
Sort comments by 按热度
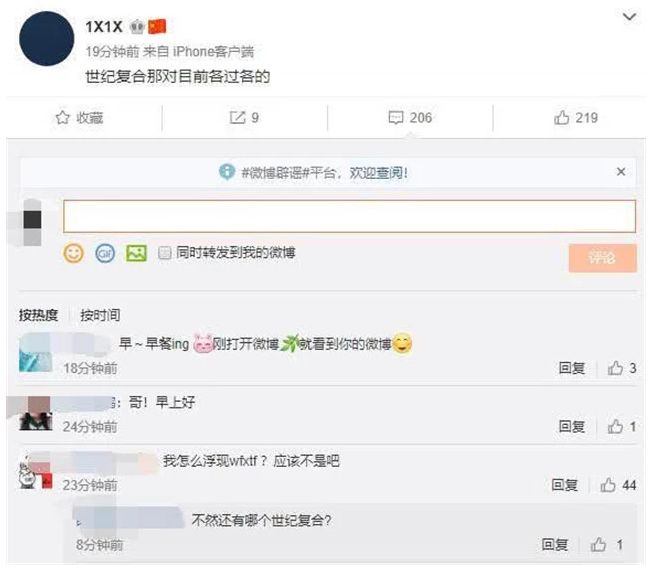coord(38,315)
